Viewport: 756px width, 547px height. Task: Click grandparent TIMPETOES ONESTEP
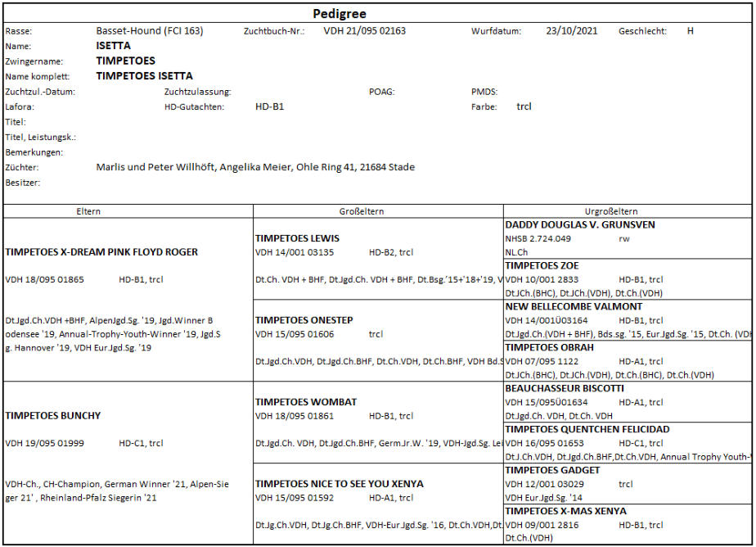304,320
